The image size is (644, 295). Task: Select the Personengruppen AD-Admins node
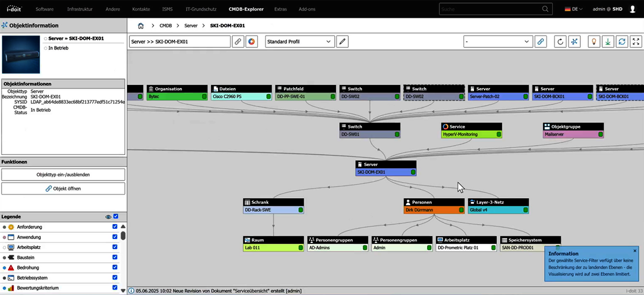coord(338,243)
